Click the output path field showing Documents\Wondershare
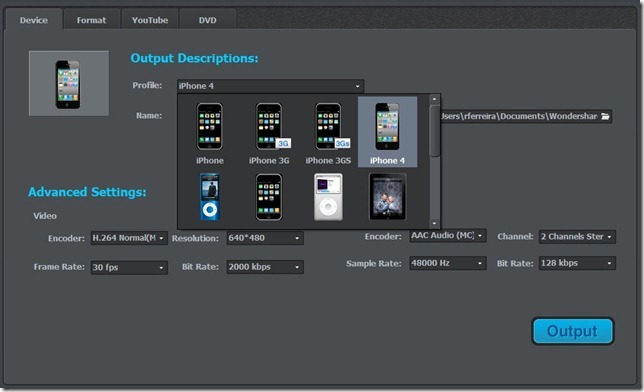Viewport: 644px width, 392px height. [x=527, y=116]
